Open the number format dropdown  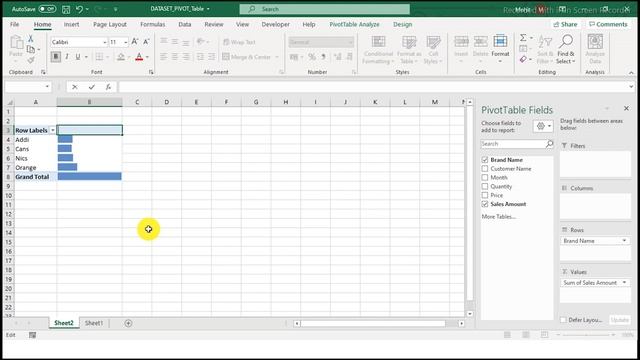pos(350,42)
